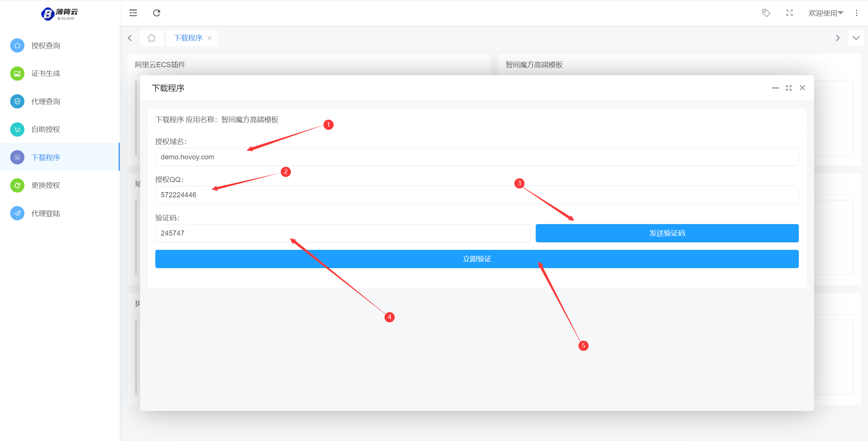Go to the home tab icon
Viewport: 868px width, 441px height.
coord(152,38)
